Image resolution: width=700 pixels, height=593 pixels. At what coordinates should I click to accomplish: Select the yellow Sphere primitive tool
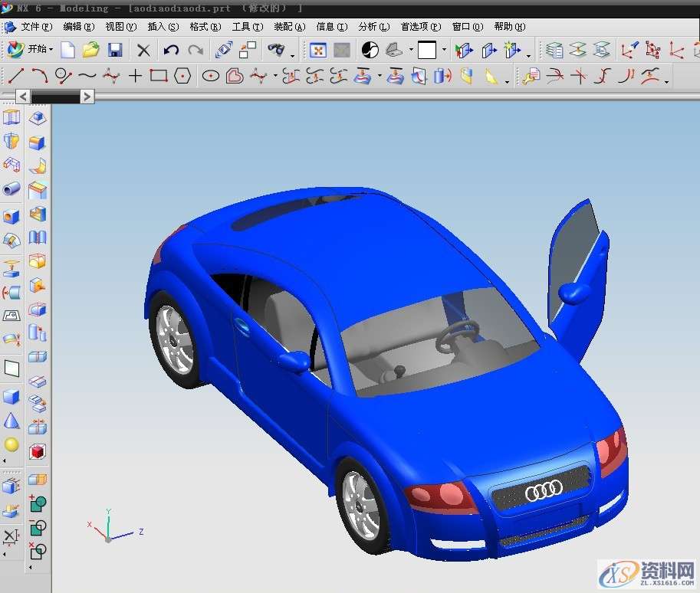click(12, 444)
